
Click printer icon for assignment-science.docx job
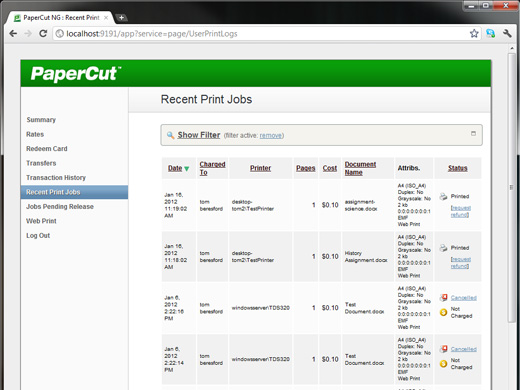pyautogui.click(x=443, y=196)
